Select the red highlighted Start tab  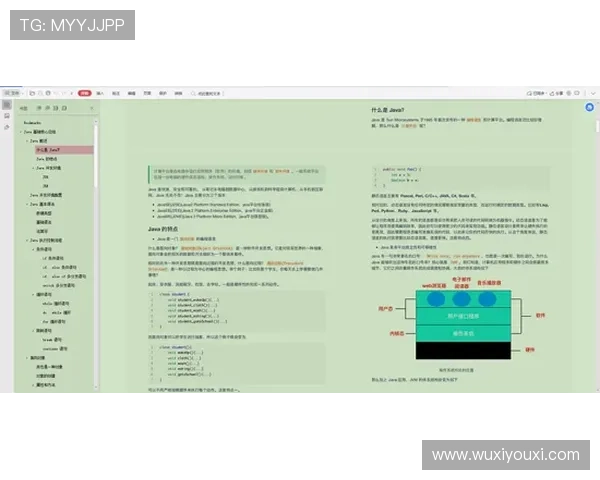[85, 93]
